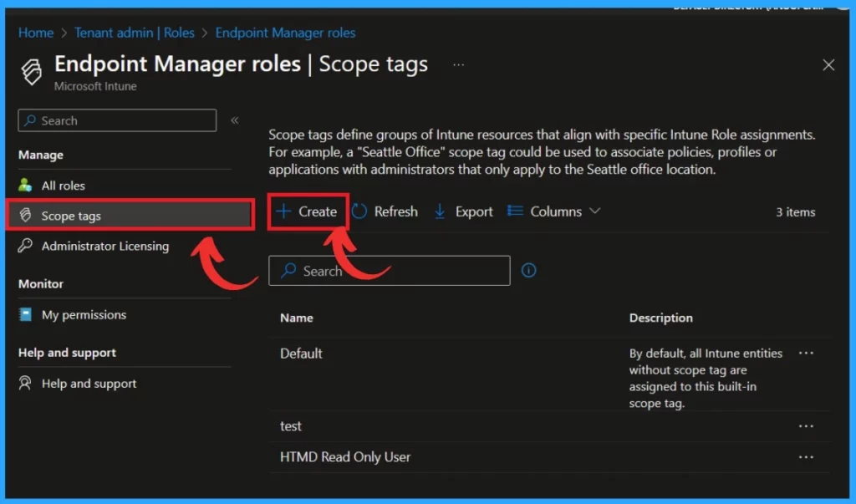Click the Scope tags tag icon in sidebar
Viewport: 856px width, 504px height.
point(25,215)
